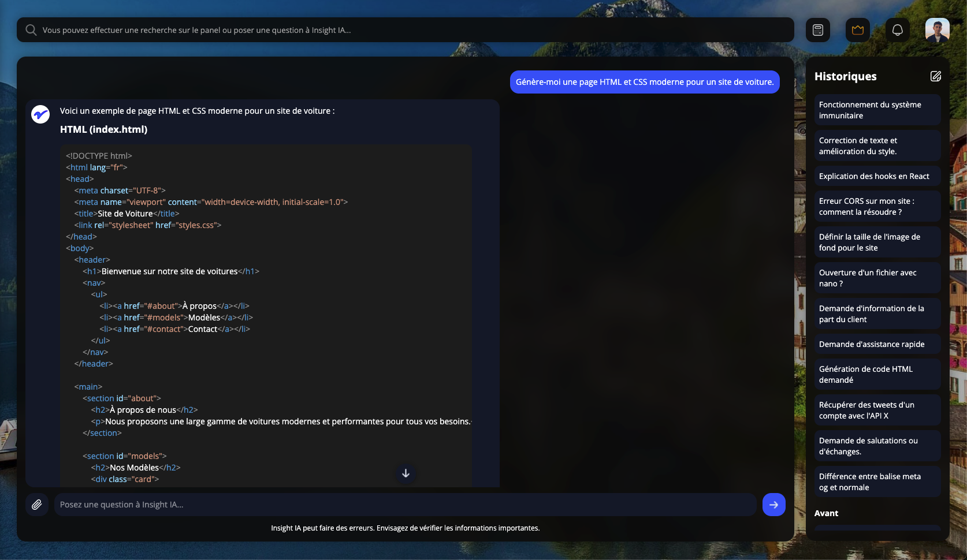The width and height of the screenshot is (967, 560).
Task: Send the message with the arrow button
Action: pyautogui.click(x=774, y=505)
